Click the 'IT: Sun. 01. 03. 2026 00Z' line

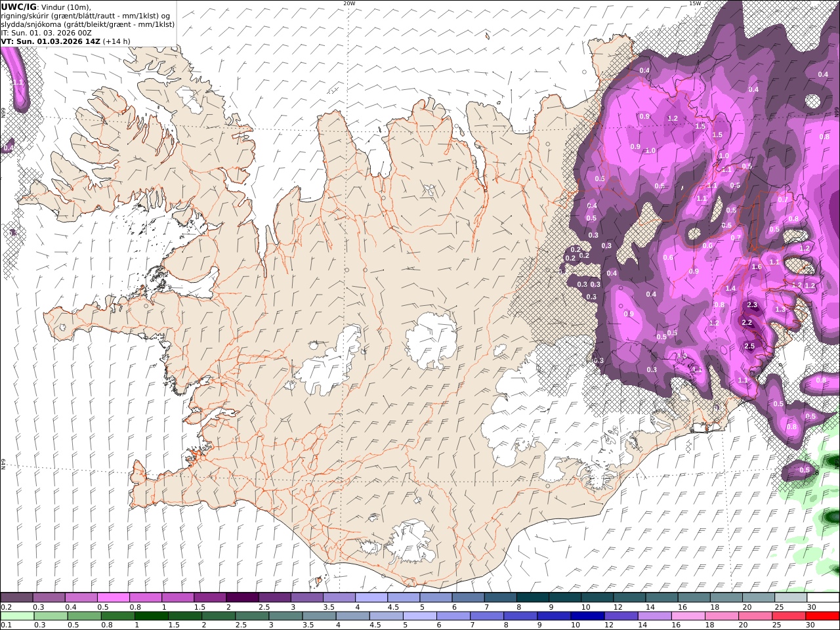[x=46, y=32]
